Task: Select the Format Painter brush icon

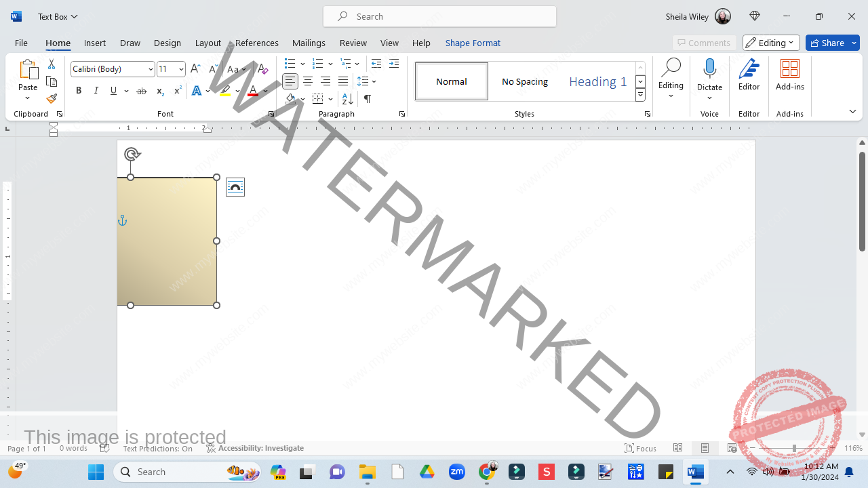Action: tap(52, 99)
